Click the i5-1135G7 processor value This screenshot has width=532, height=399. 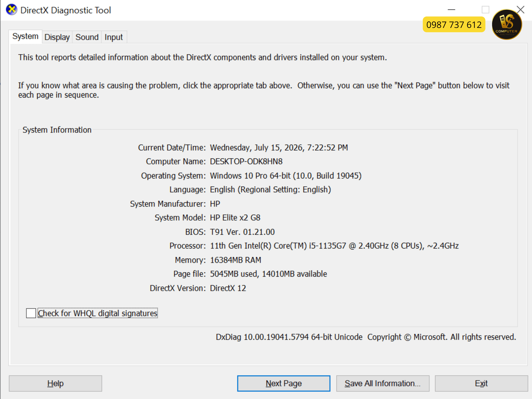(334, 246)
